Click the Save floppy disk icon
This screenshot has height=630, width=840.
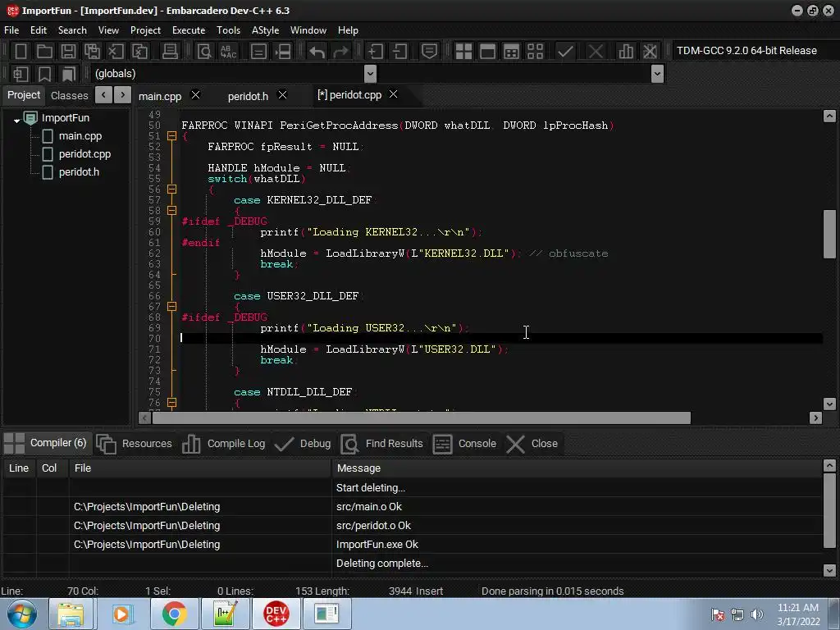click(x=68, y=52)
